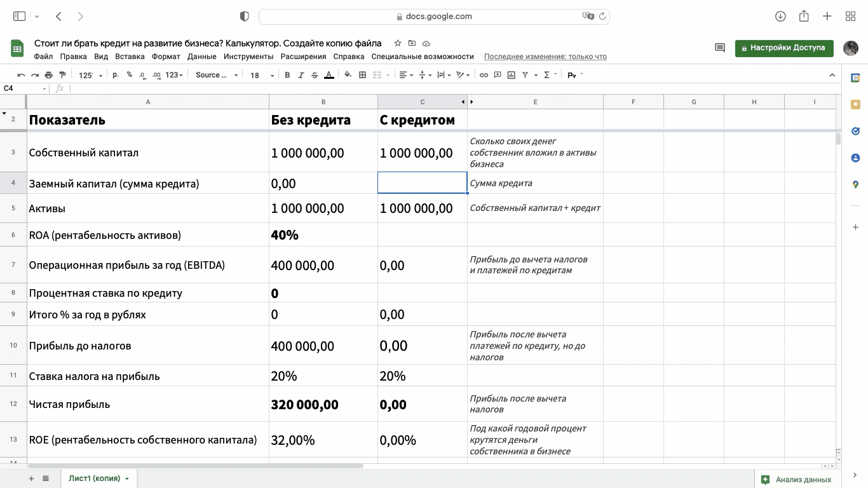
Task: Print the spreadsheet using printer icon
Action: click(x=49, y=75)
